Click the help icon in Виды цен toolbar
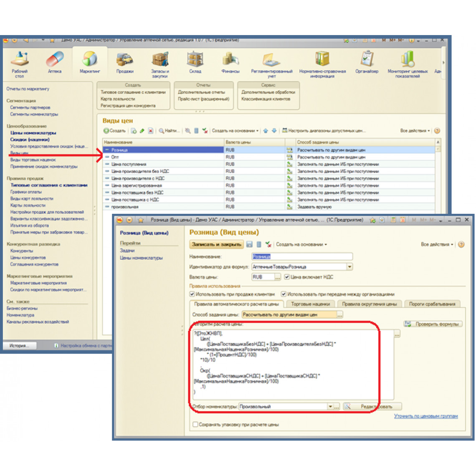Viewport: 476px width, 476px height. pos(437,131)
